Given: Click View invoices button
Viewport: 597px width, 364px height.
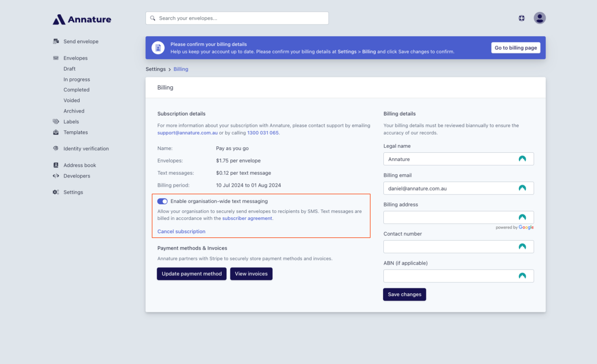Looking at the screenshot, I should pos(251,274).
